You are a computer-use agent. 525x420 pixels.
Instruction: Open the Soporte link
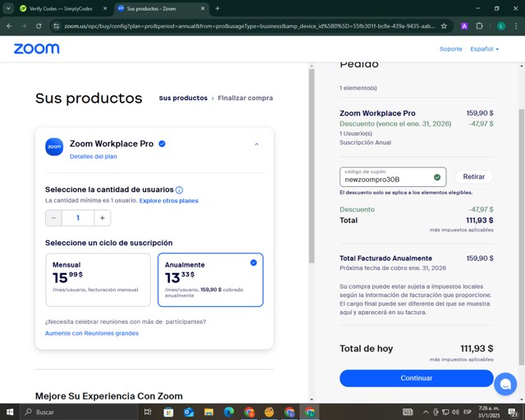[450, 49]
